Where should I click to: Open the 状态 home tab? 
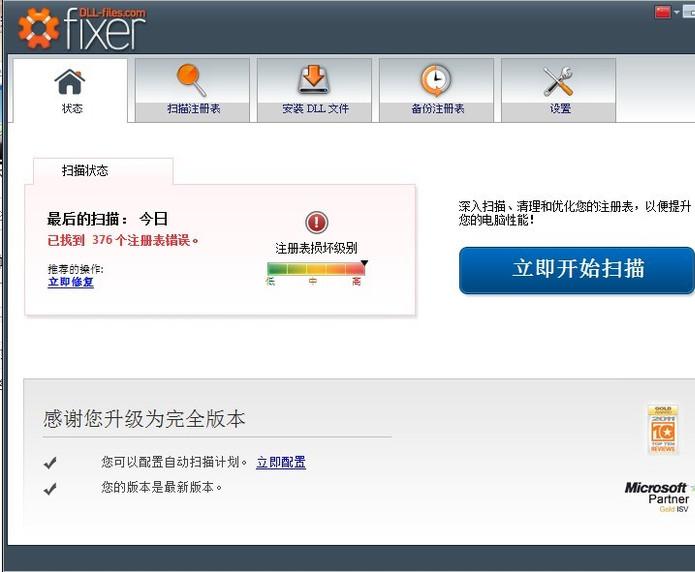(x=70, y=90)
